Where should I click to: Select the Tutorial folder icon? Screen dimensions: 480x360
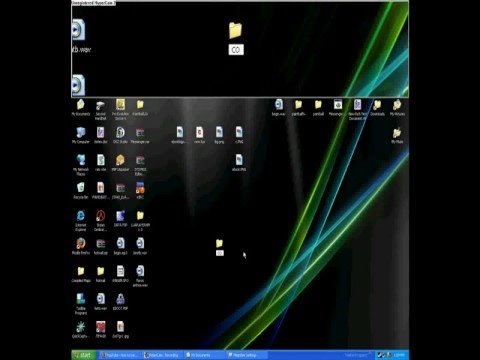tap(100, 274)
